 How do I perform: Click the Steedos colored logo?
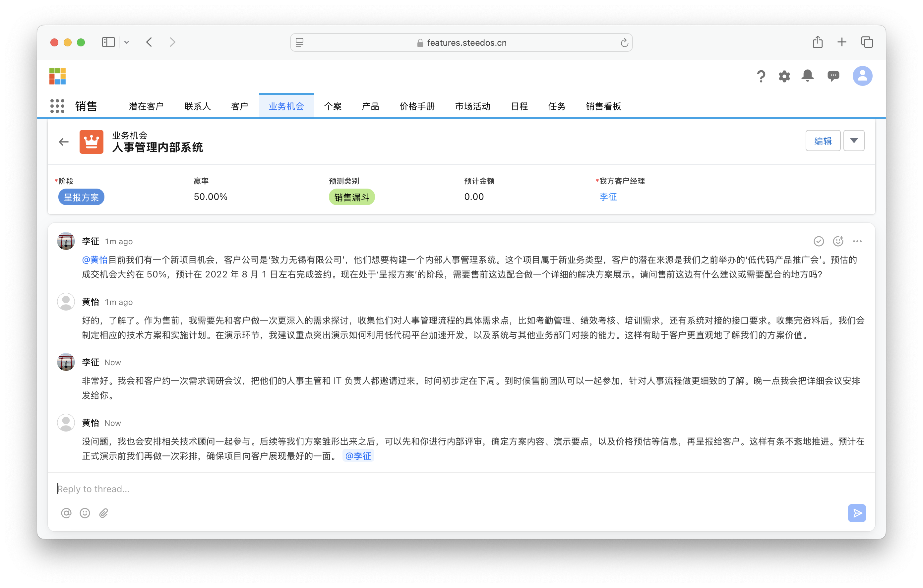tap(57, 76)
